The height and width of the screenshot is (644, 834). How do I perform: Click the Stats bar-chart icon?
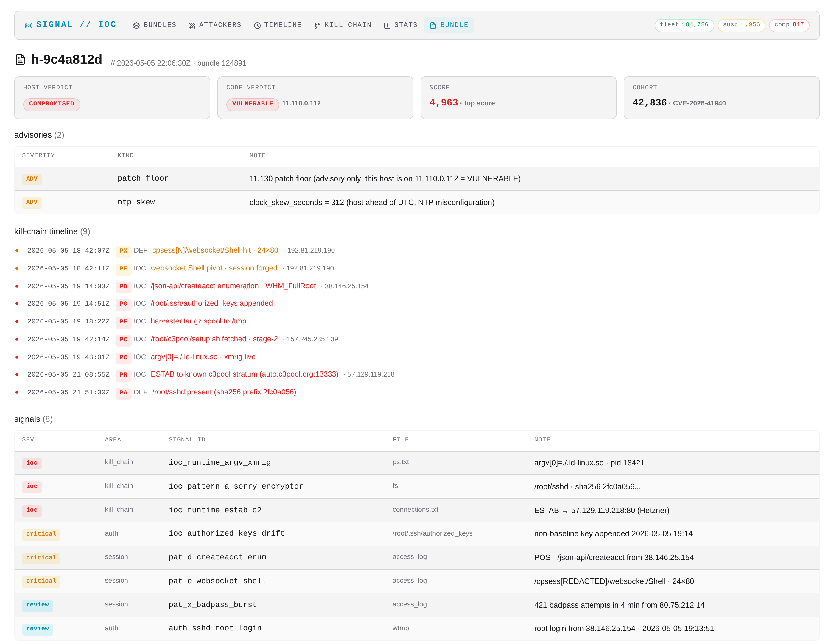click(x=387, y=25)
